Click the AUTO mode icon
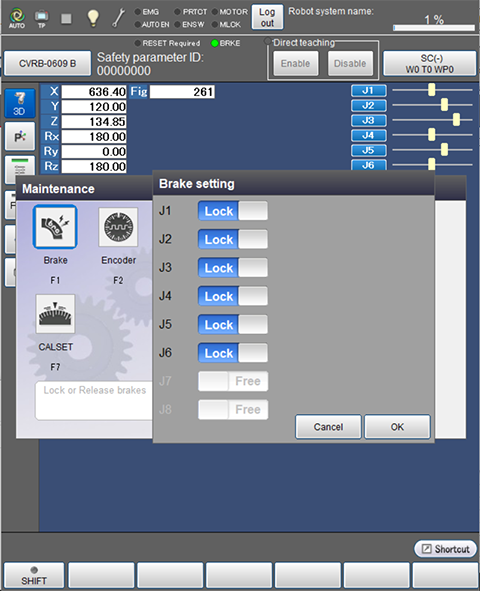 pos(17,18)
